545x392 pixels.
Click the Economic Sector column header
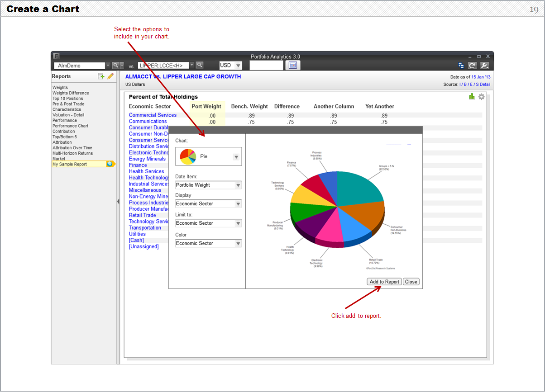pyautogui.click(x=150, y=107)
